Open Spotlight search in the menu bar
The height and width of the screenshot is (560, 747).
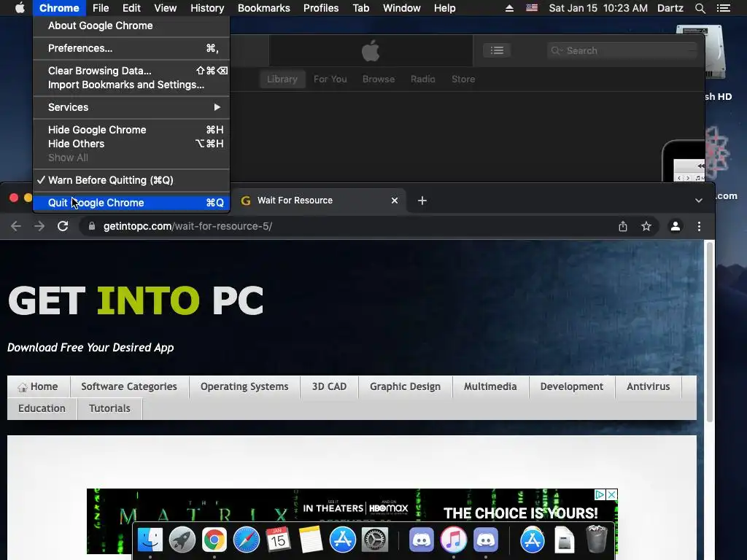(700, 8)
